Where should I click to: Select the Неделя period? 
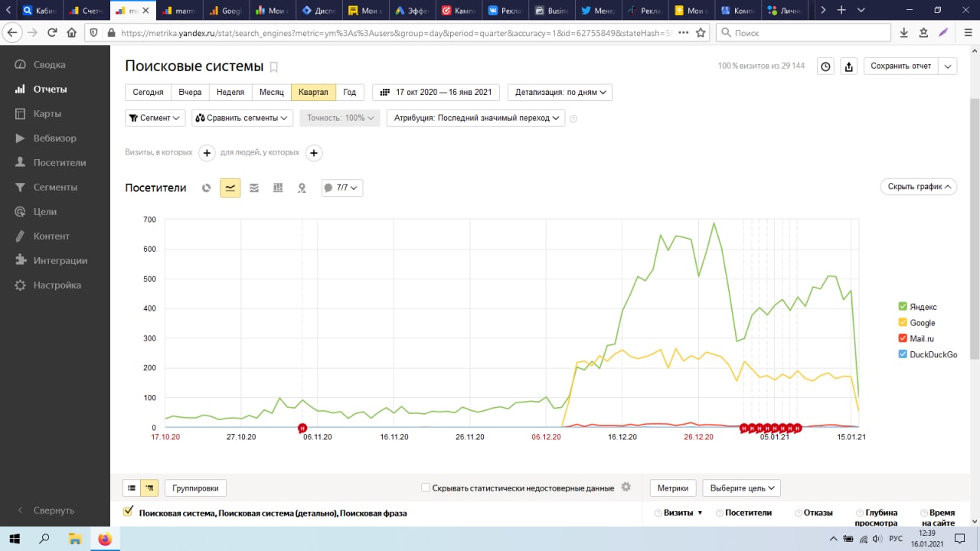tap(230, 92)
